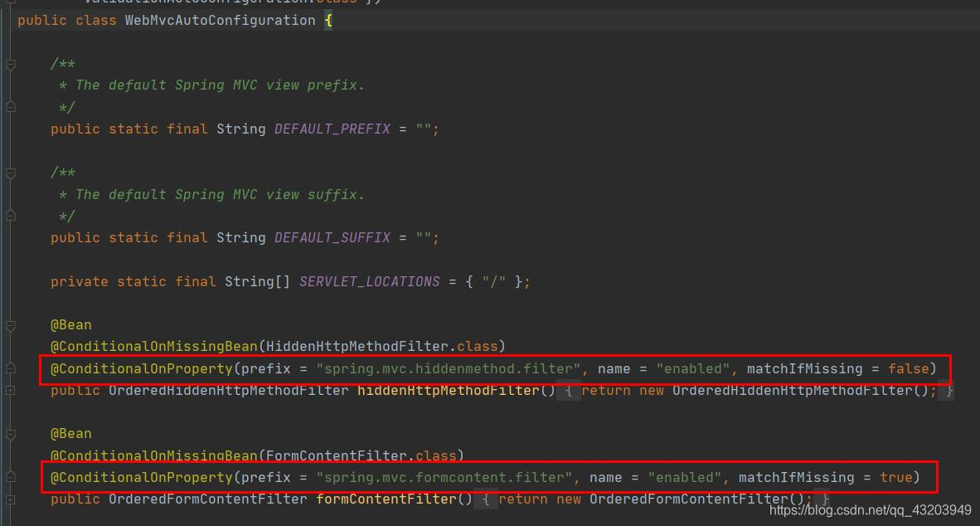Click string "spring.mvc.hiddenmethod.filter"
The width and height of the screenshot is (980, 526).
click(x=448, y=369)
